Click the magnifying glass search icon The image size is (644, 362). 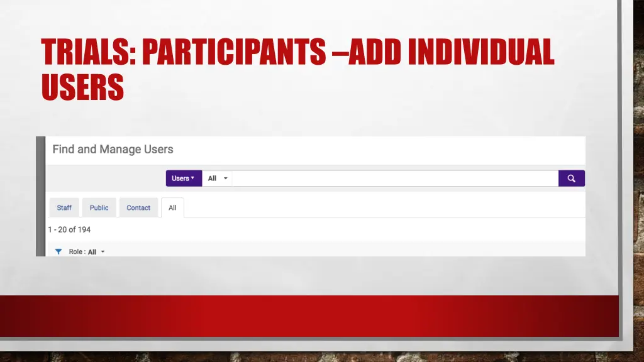pos(571,178)
